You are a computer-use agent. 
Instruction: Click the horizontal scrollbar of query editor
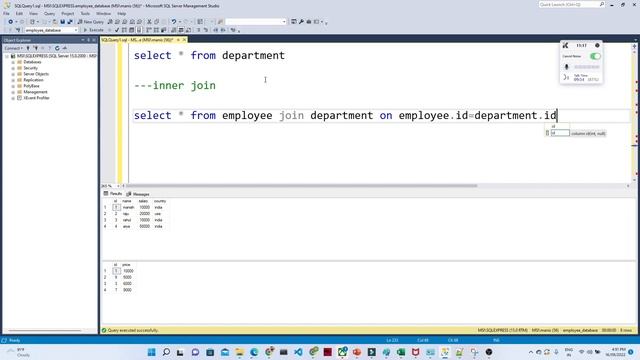coord(301,186)
